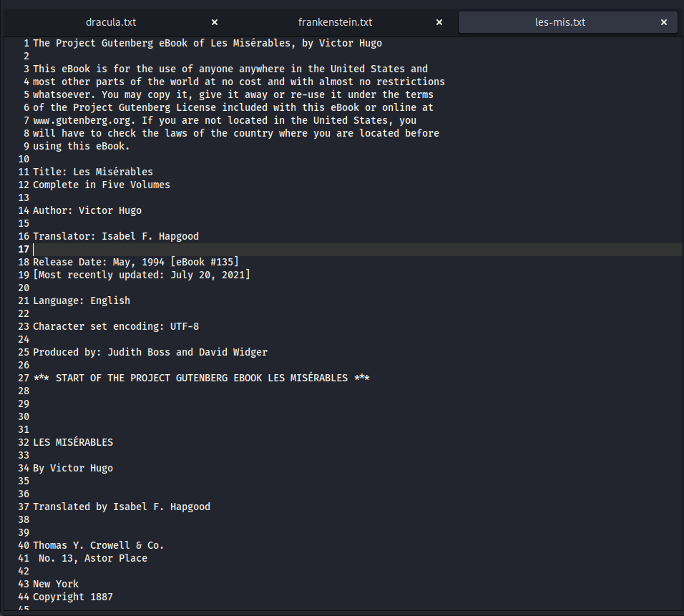Click 'Produced by: Judith Boss' line
684x616 pixels.
coord(150,352)
